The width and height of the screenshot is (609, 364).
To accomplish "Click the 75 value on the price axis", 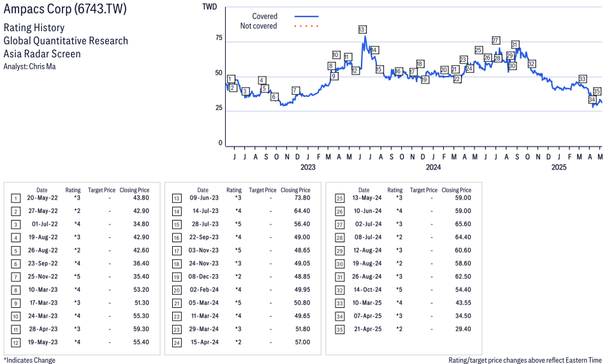I will [x=219, y=38].
